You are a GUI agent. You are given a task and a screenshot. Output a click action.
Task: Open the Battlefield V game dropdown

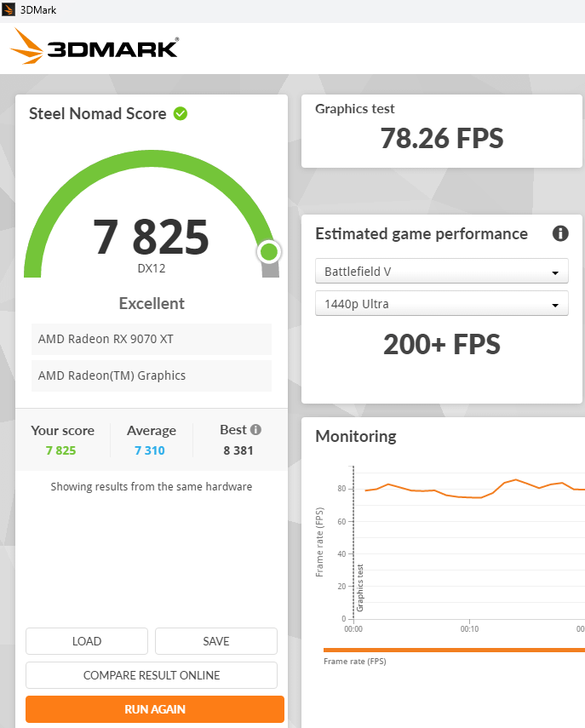coord(442,271)
